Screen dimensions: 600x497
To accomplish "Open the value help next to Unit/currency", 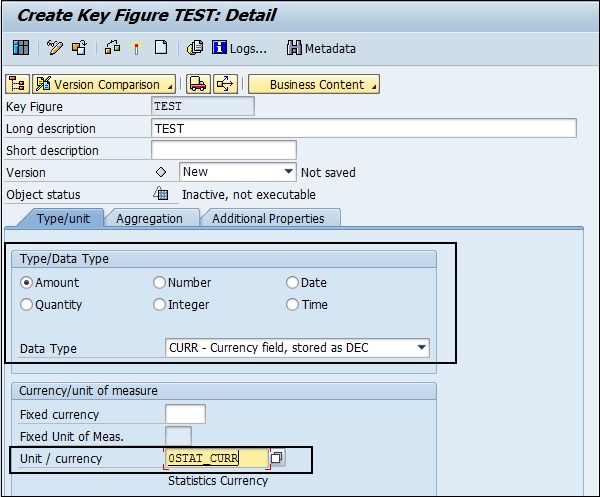I will coord(277,458).
